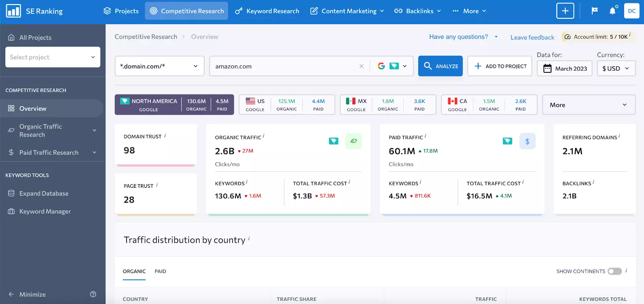Open DC account avatar menu
644x304 pixels.
[x=632, y=11]
